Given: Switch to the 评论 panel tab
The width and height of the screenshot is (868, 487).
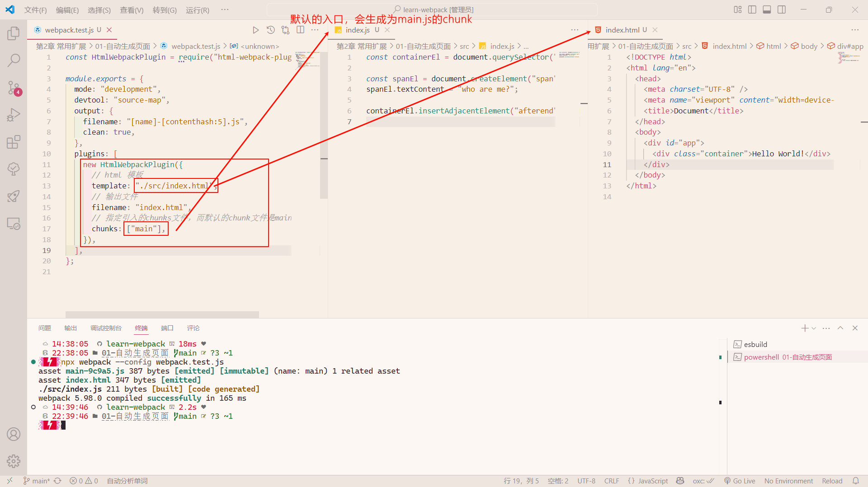Looking at the screenshot, I should [x=193, y=328].
